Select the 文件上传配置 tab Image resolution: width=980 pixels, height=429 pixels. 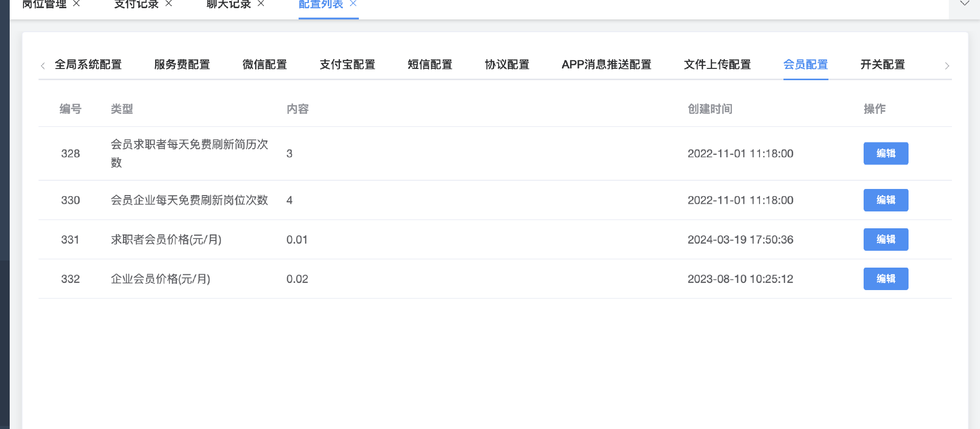click(717, 65)
